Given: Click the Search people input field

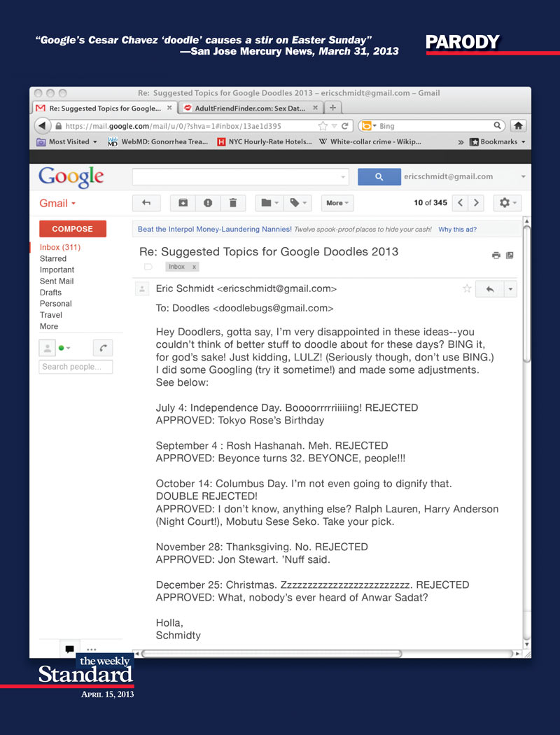Looking at the screenshot, I should [x=76, y=367].
